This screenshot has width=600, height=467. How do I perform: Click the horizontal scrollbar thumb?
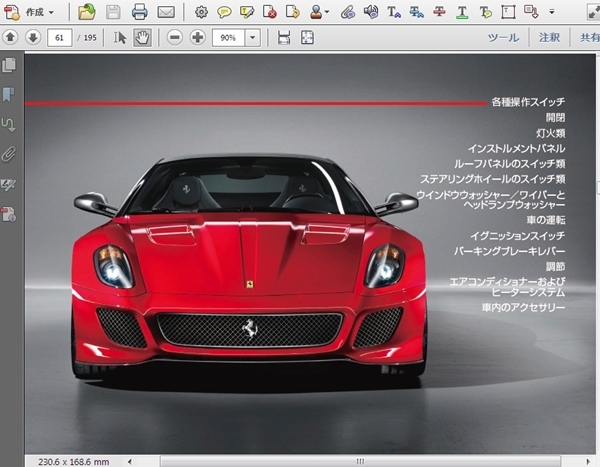360,461
